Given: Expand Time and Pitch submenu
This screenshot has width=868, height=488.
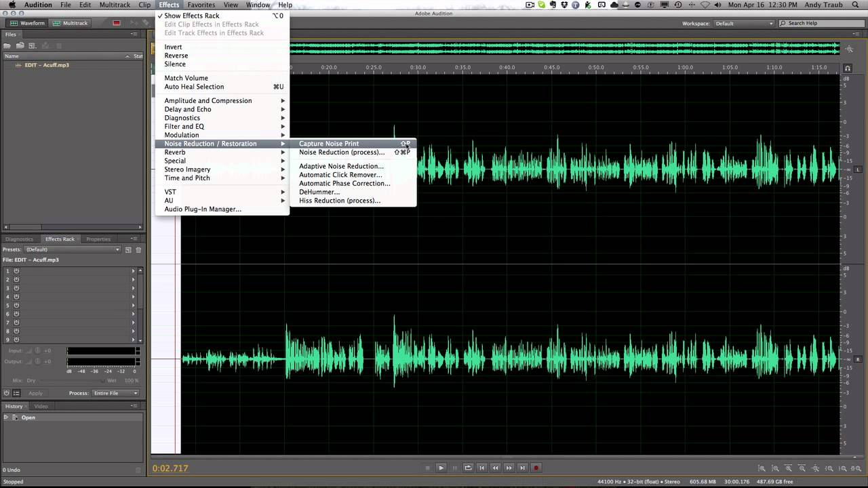Looking at the screenshot, I should tap(222, 178).
